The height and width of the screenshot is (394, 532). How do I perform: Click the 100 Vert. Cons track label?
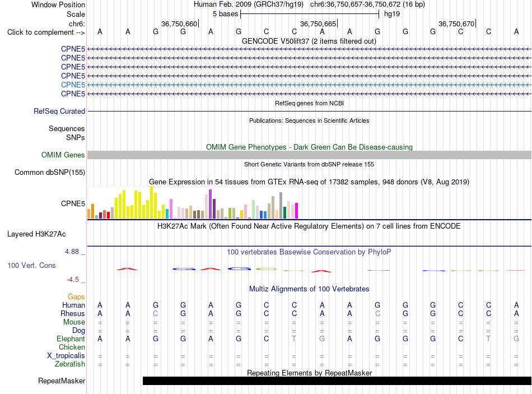click(31, 265)
